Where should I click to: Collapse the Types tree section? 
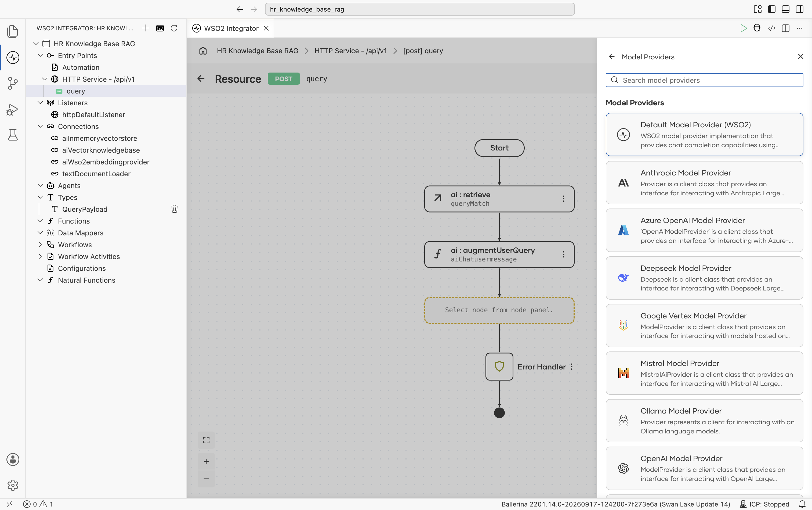click(40, 197)
